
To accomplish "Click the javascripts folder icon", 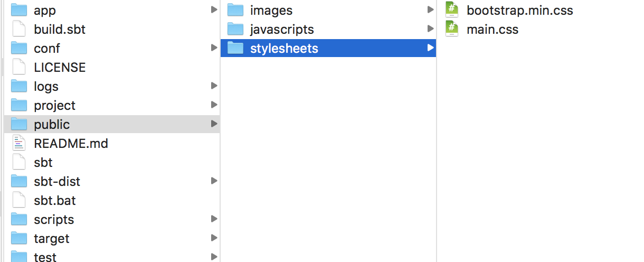I will (235, 29).
